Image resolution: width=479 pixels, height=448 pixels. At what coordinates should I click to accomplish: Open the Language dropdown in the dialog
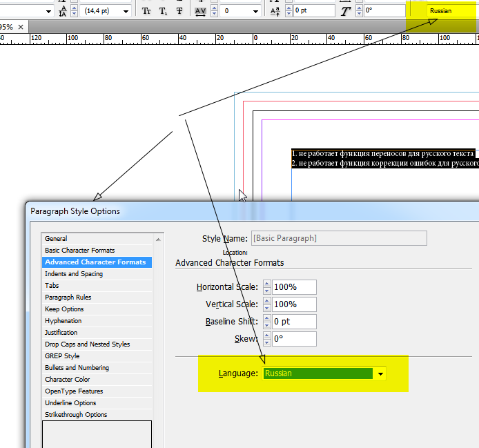[380, 373]
